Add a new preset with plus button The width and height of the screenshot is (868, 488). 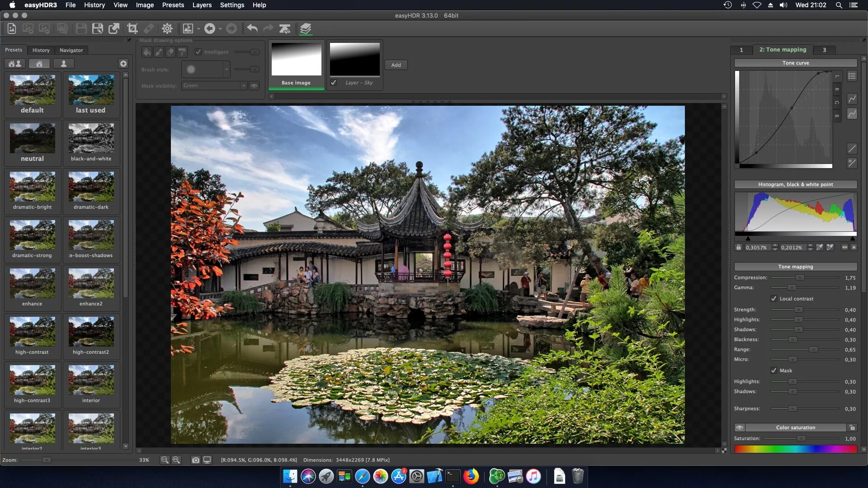123,64
